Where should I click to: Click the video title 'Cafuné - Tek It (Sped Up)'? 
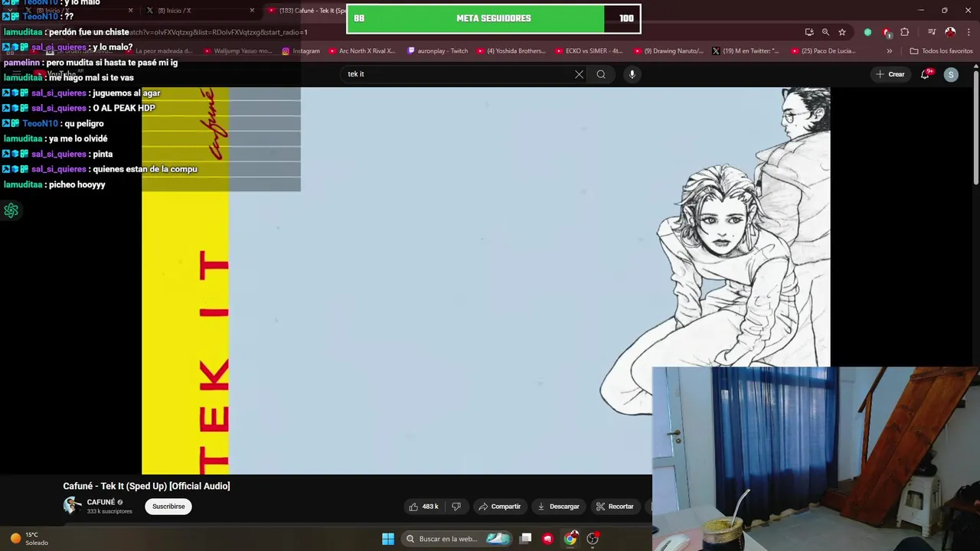pyautogui.click(x=146, y=486)
